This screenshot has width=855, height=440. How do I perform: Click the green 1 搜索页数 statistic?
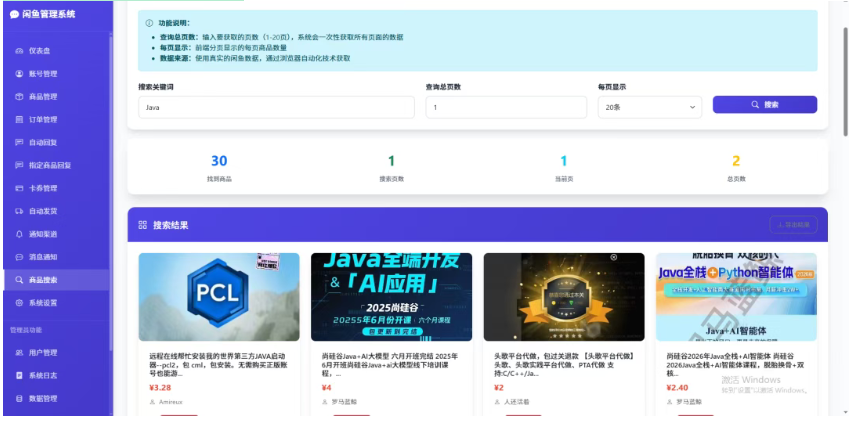392,167
